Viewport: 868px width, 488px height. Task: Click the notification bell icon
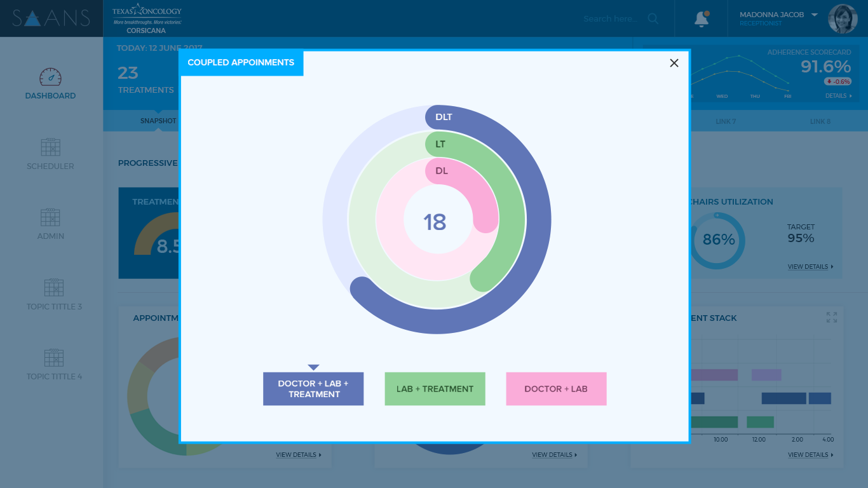point(702,19)
